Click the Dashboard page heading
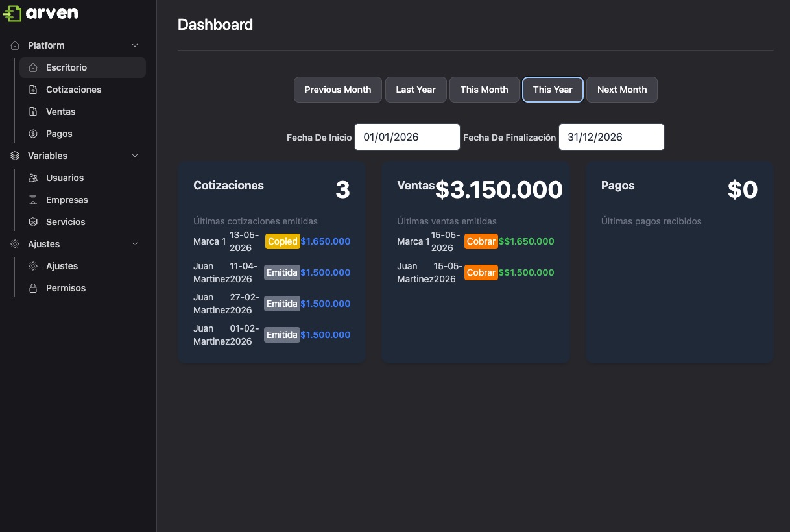The height and width of the screenshot is (532, 790). [215, 25]
